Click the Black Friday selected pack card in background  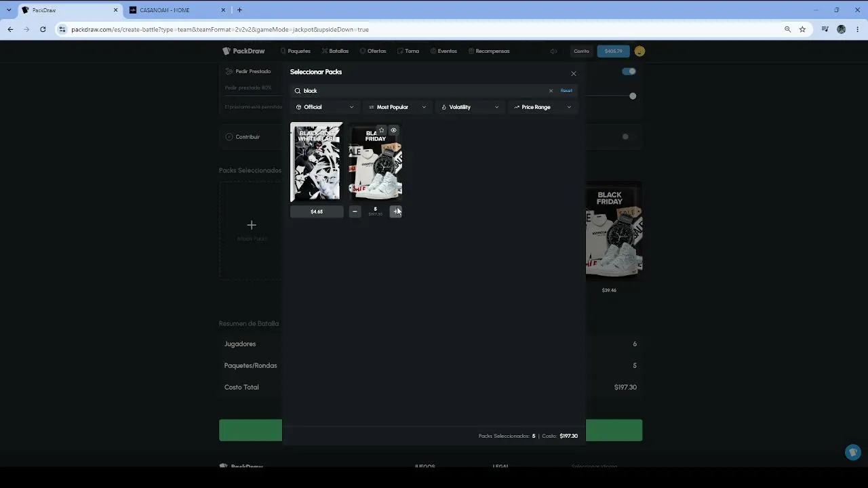[614, 232]
